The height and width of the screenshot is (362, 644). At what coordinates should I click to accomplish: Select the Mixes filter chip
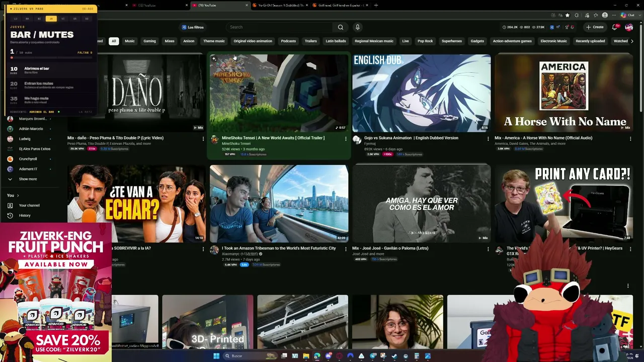[170, 41]
